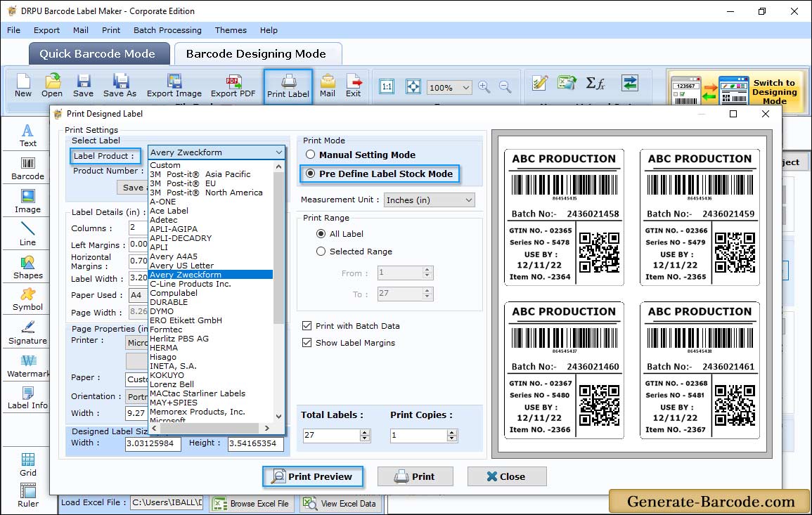Select All Label print range
This screenshot has width=812, height=515.
point(321,234)
